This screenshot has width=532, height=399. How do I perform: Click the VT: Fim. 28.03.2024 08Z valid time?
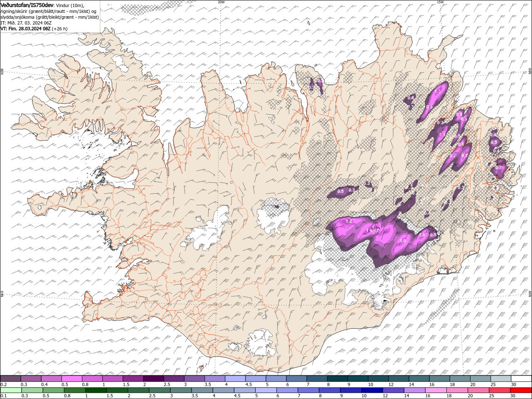pos(25,28)
